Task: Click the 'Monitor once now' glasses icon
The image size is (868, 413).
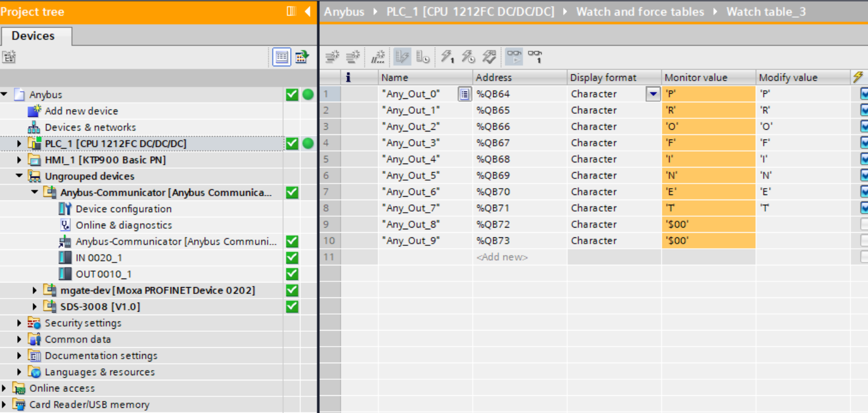Action: click(x=535, y=57)
